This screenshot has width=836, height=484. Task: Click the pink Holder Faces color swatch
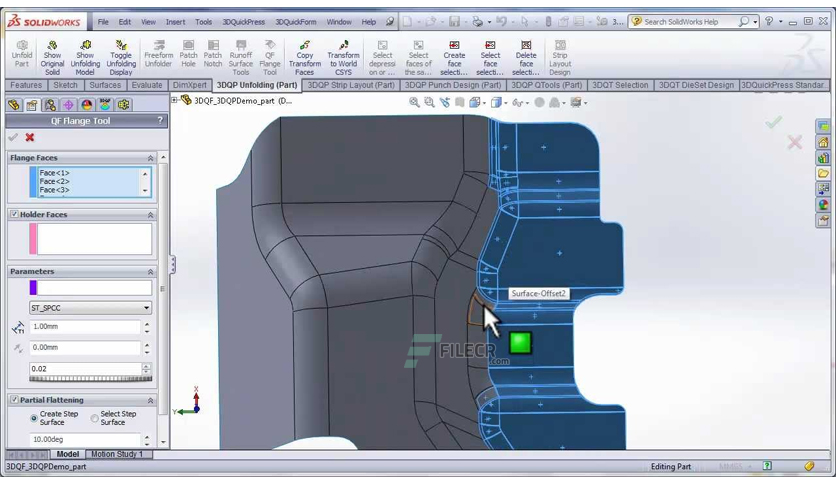[x=33, y=238]
